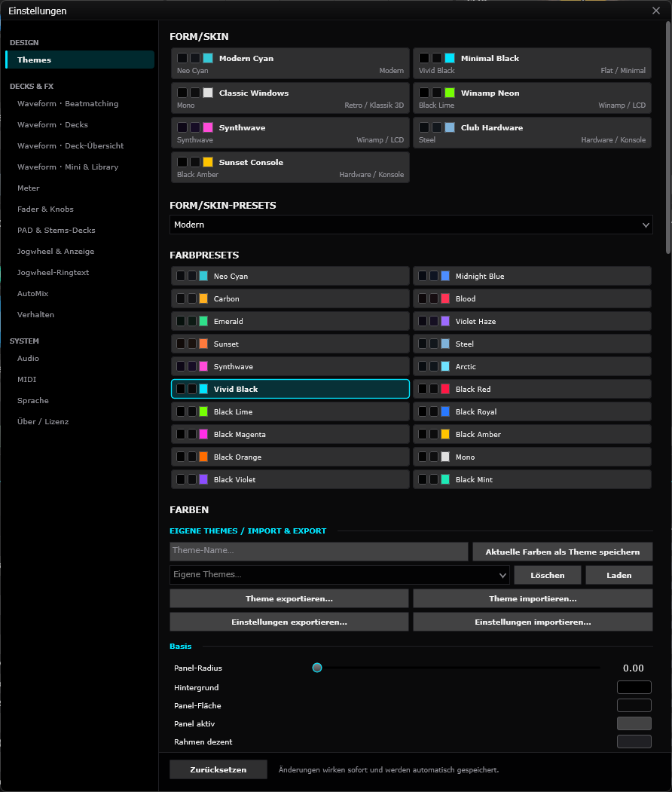This screenshot has height=792, width=672.
Task: Open Jogwheel & Anzeige settings
Action: click(80, 252)
